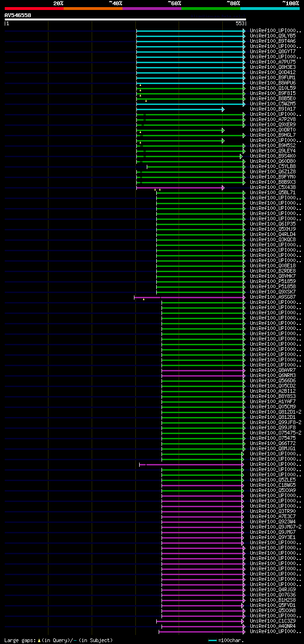Viewport: 304px width, 644px height.
Task: Open hit UniRef100_C5YLB8
Action: click(x=273, y=166)
